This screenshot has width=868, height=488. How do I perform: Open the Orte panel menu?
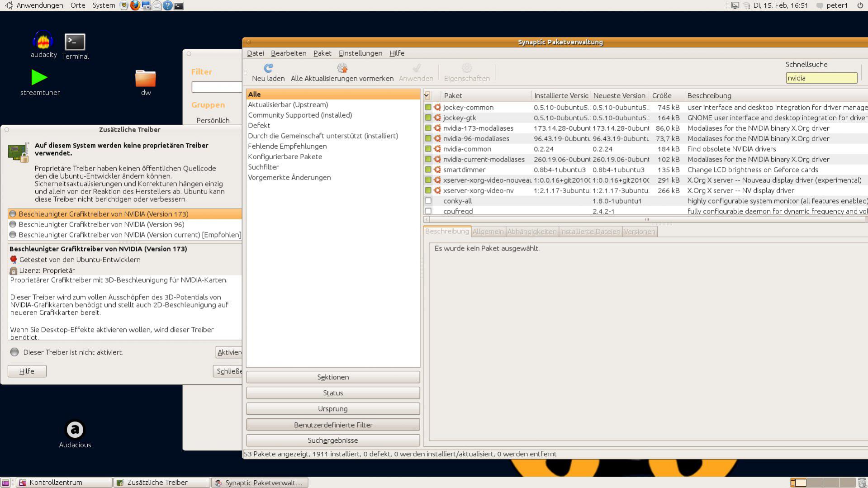[78, 5]
